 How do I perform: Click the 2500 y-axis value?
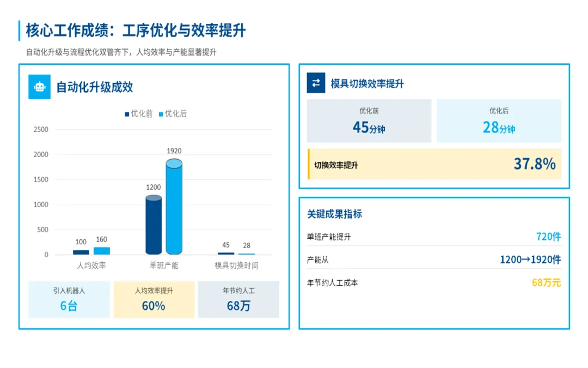click(x=41, y=130)
